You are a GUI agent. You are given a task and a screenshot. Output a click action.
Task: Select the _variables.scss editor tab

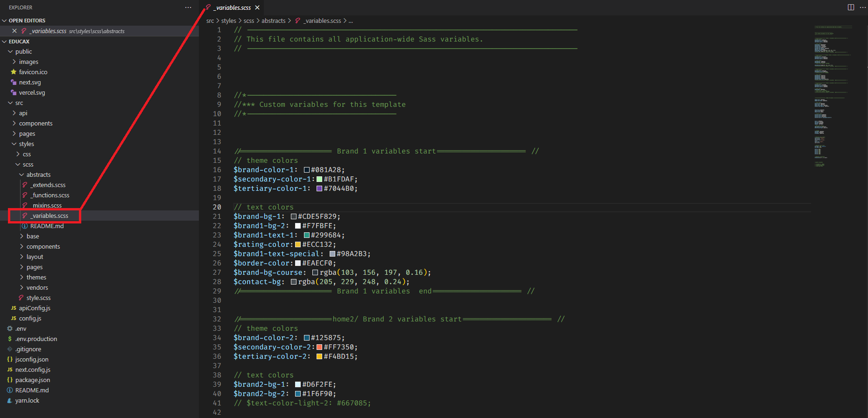(233, 7)
